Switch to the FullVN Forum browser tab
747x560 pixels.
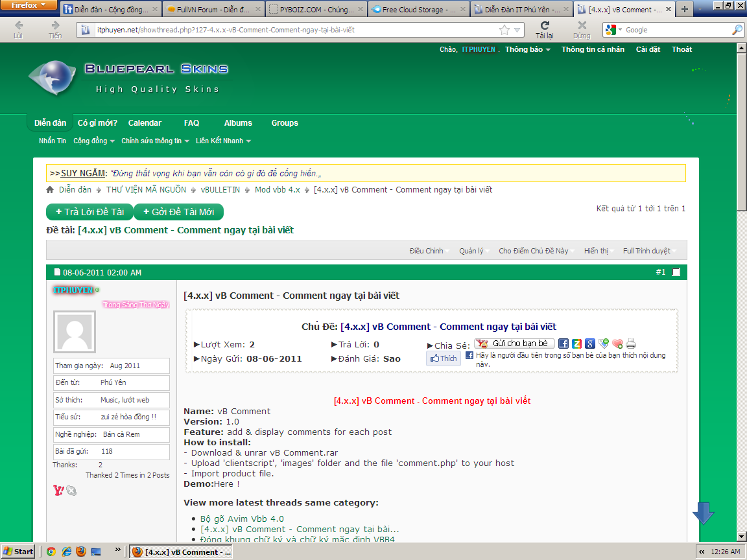pos(210,10)
